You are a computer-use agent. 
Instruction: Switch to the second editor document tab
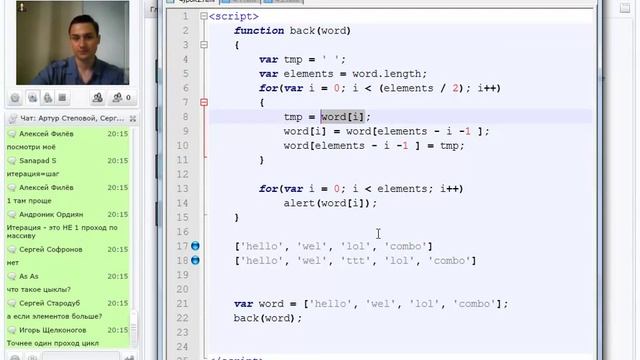240,2
